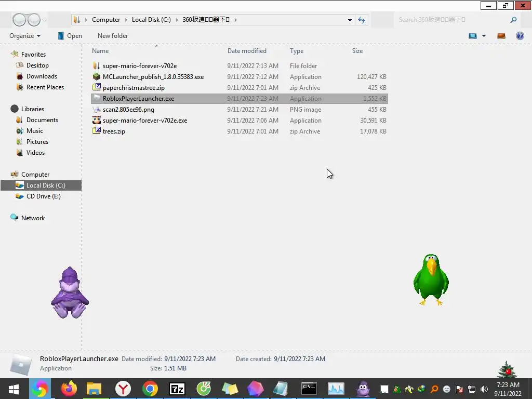Expand the arrow after Computer in breadcrumb
Screen dimensions: 532x399
[126, 20]
